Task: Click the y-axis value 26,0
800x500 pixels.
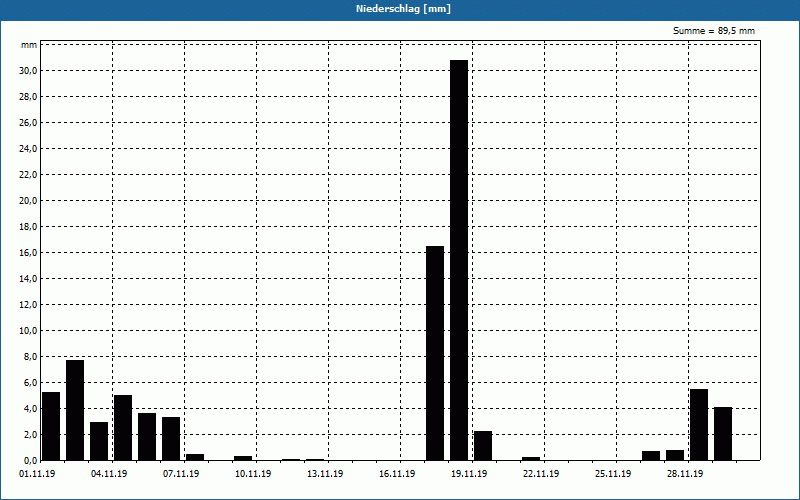Action: click(x=28, y=122)
